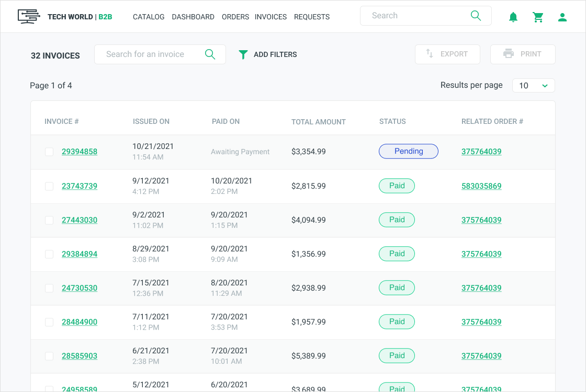The image size is (586, 392).
Task: Navigate to the Requests menu item
Action: (x=312, y=17)
